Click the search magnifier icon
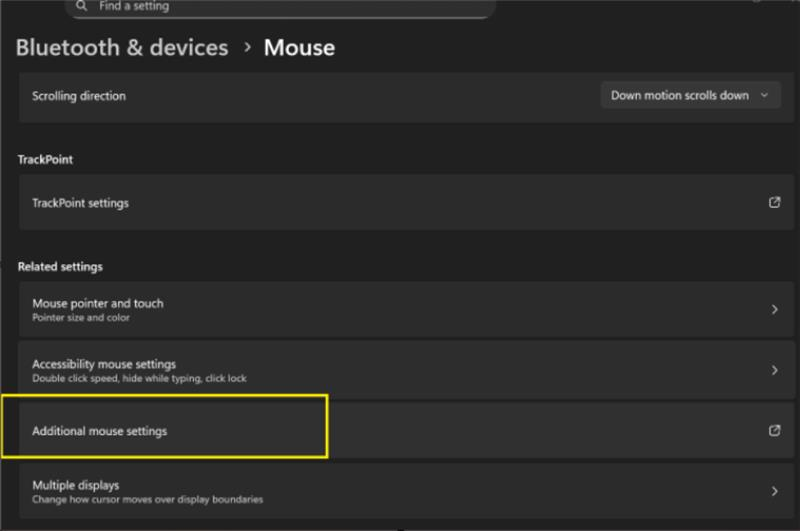Screen dimensions: 800x531 82,6
